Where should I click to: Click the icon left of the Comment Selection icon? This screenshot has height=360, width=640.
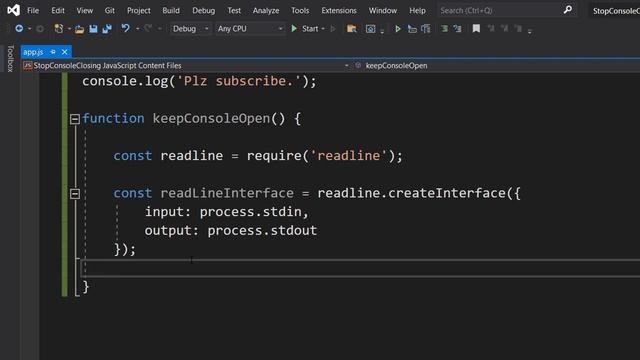click(426, 29)
